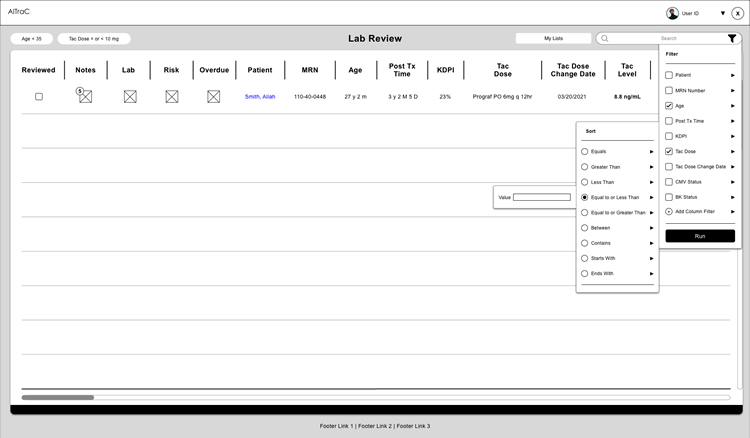Image resolution: width=750 pixels, height=438 pixels.
Task: Expand the Patient filter submenu arrow
Action: click(x=732, y=75)
